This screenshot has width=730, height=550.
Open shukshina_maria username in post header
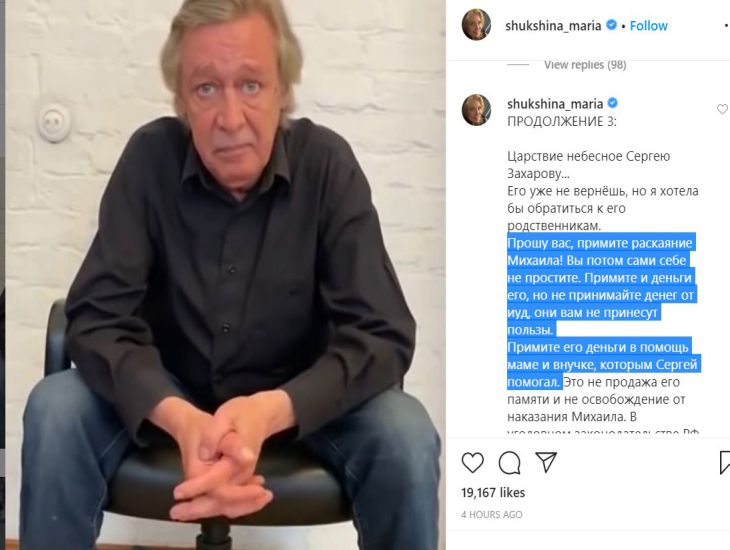(553, 26)
